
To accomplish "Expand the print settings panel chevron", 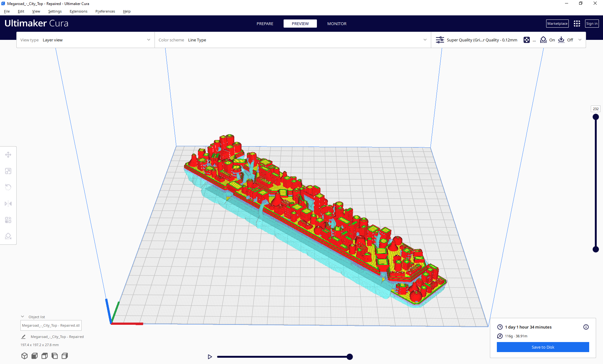I will [x=580, y=40].
